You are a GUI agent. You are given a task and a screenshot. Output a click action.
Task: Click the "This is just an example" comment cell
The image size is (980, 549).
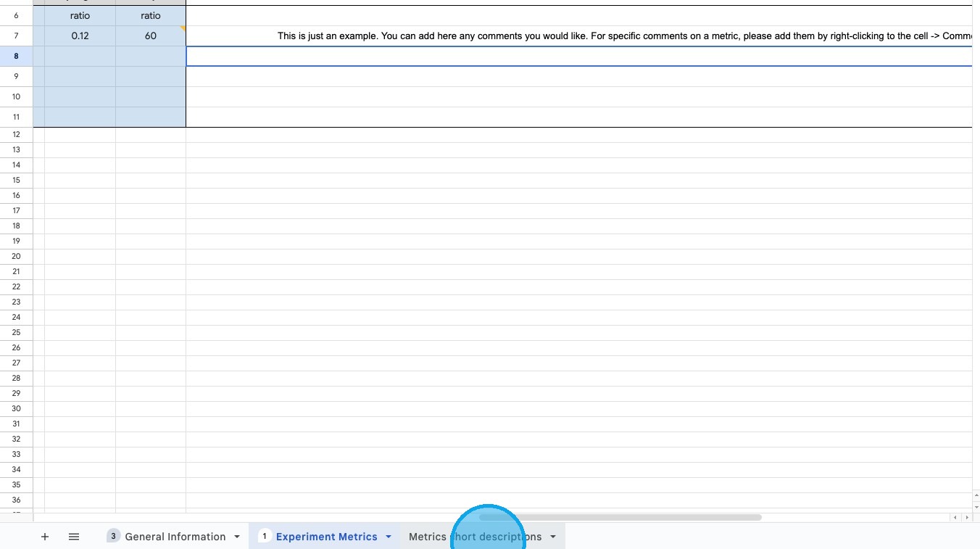[x=578, y=36]
